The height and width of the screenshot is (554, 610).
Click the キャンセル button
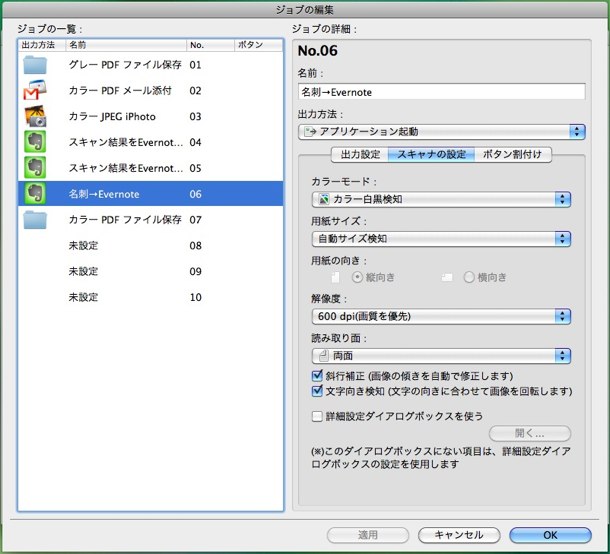click(x=459, y=535)
